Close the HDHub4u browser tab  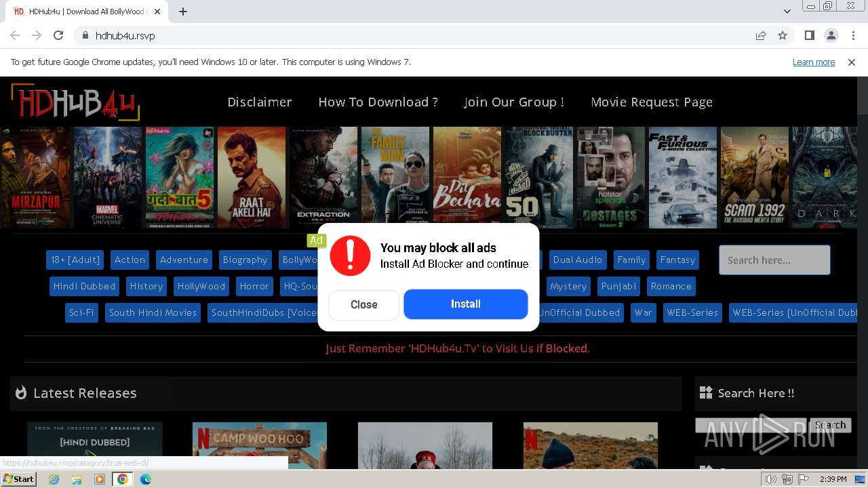(x=157, y=12)
